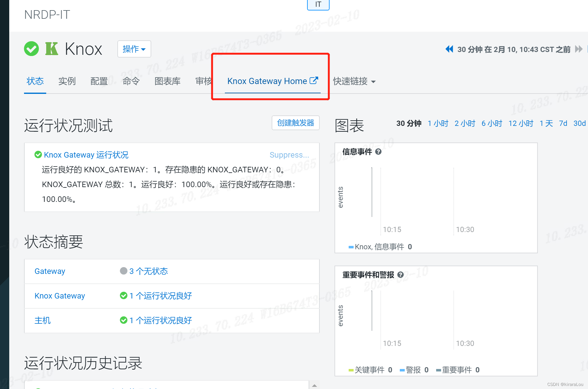Viewport: 588px width, 389px height.
Task: Select the 7d chart time range
Action: [x=563, y=123]
